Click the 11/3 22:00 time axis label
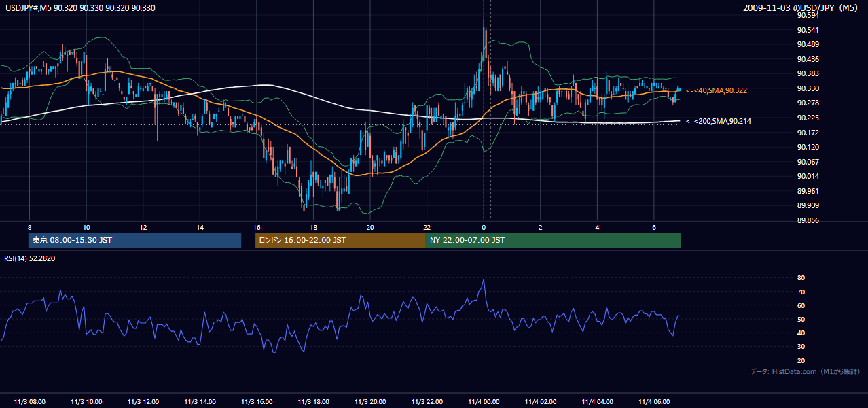The width and height of the screenshot is (868, 408). point(427,402)
